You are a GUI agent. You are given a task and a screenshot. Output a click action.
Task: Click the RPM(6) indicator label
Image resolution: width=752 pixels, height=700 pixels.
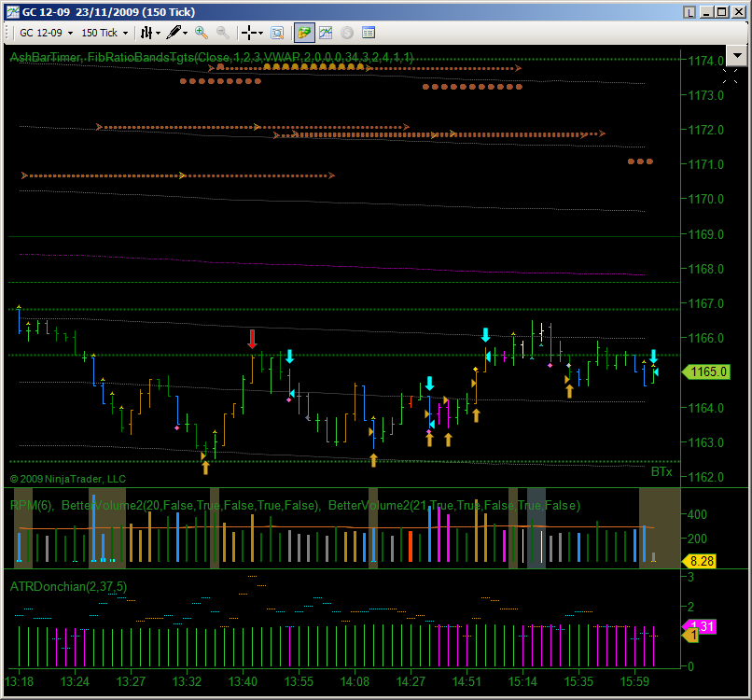tap(32, 505)
